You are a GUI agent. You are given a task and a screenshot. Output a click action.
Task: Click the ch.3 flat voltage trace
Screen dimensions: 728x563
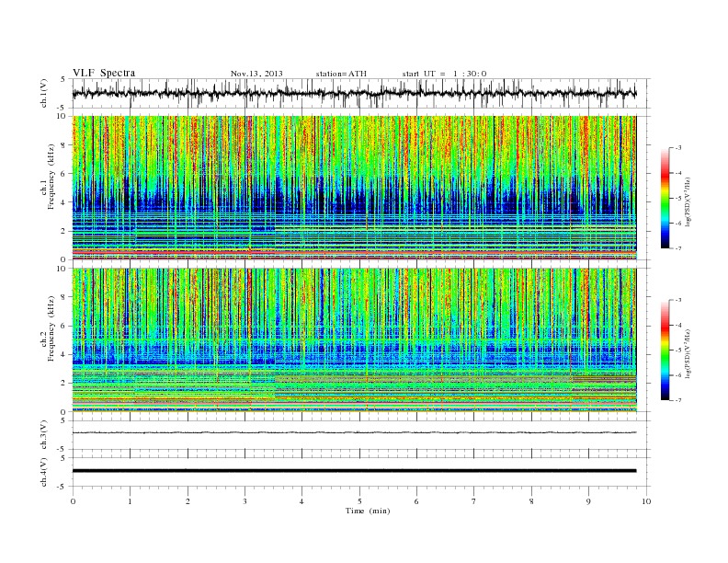(354, 432)
